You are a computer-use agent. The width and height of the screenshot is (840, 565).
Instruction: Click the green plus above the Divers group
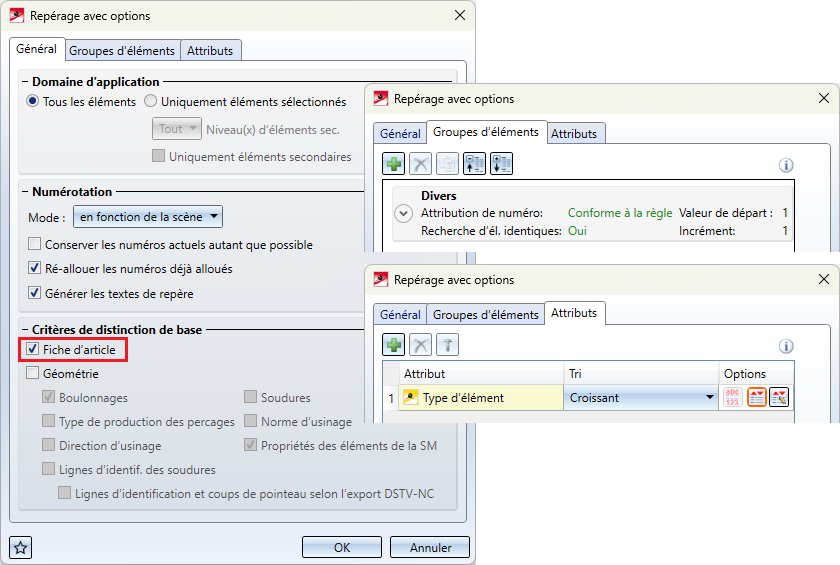point(394,164)
